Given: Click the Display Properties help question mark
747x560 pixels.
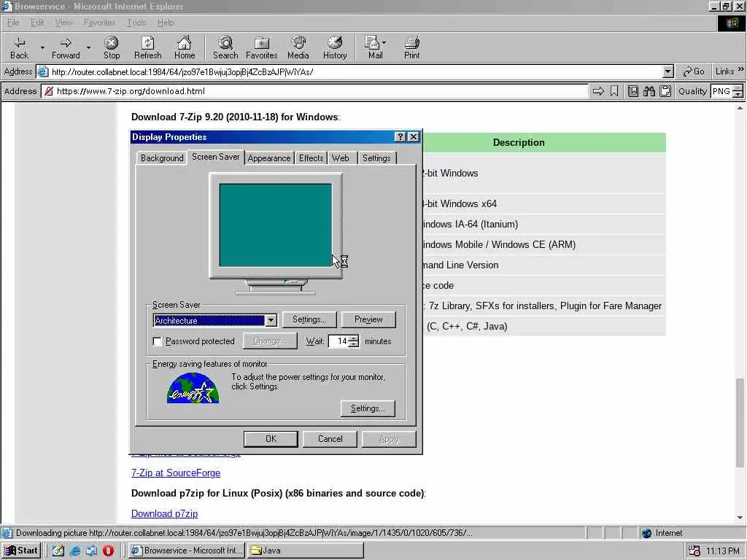Looking at the screenshot, I should coord(400,136).
